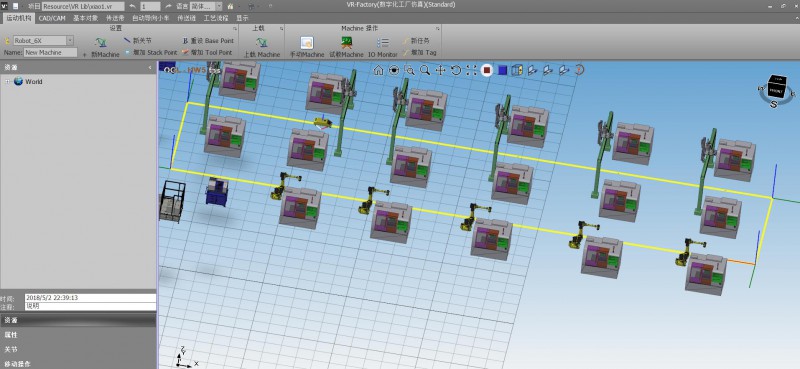Viewport: 800px width, 369px height.
Task: Click the 手动Machine icon
Action: (x=307, y=47)
